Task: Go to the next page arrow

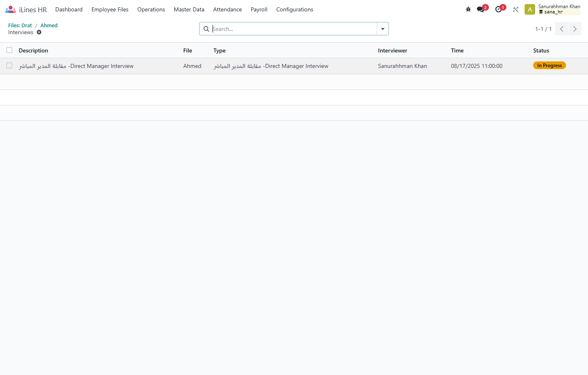Action: coord(575,29)
